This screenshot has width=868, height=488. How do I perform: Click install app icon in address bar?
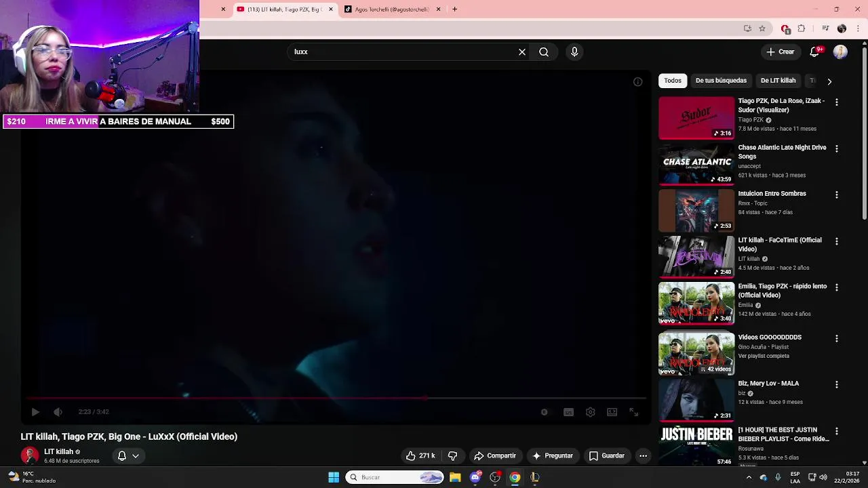(x=747, y=28)
